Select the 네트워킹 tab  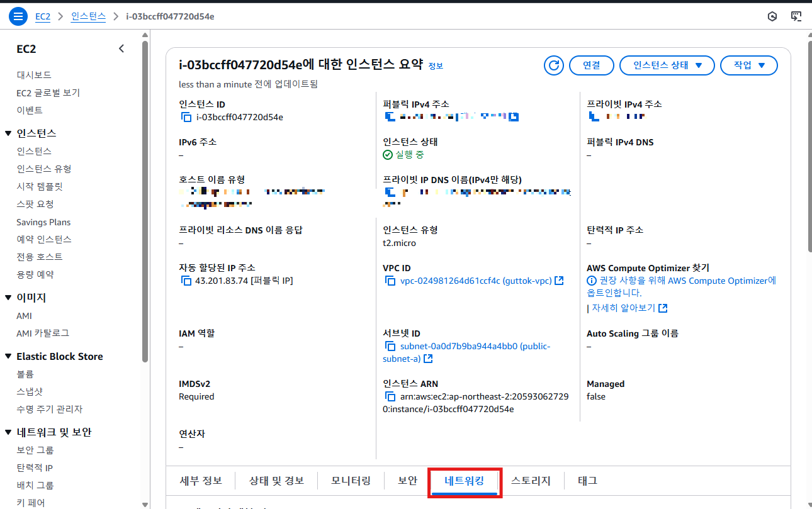465,481
